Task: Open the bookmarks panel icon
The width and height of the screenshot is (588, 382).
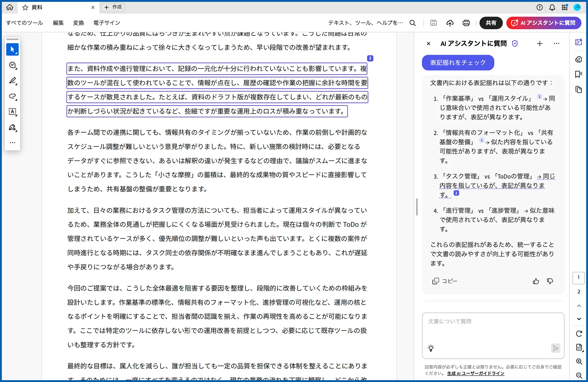Action: 579,74
